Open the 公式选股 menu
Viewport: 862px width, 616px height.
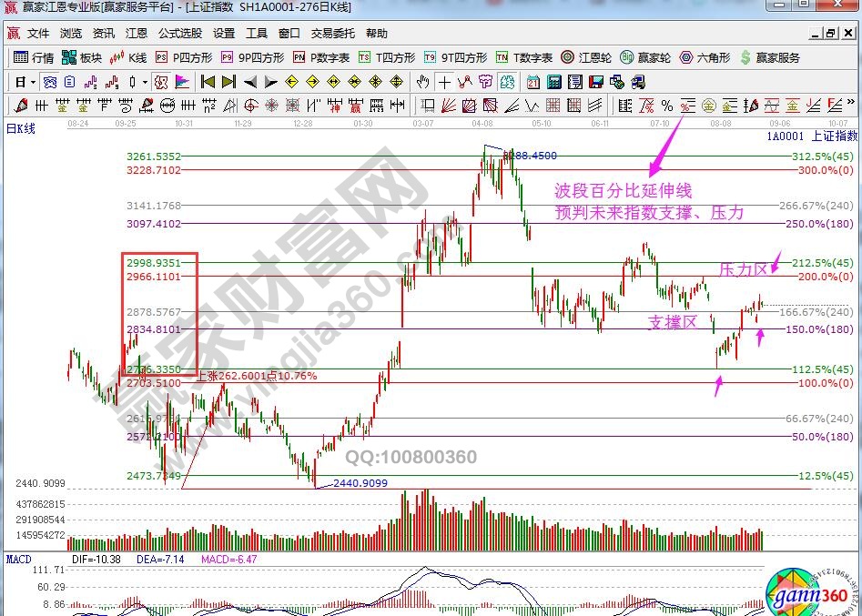pyautogui.click(x=180, y=34)
